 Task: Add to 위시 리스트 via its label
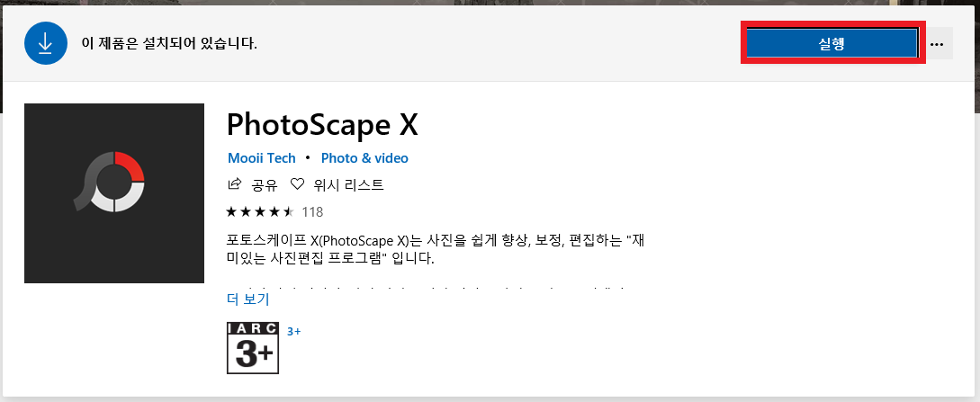[349, 184]
